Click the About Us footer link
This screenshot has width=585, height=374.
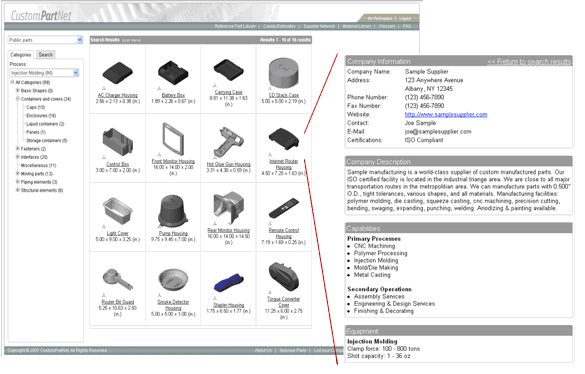click(263, 350)
